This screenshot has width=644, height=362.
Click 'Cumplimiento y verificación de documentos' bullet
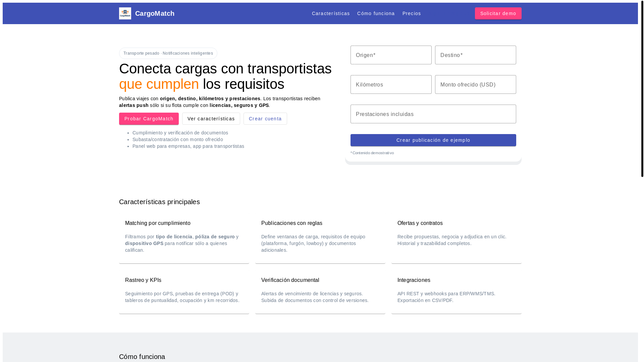pos(180,133)
